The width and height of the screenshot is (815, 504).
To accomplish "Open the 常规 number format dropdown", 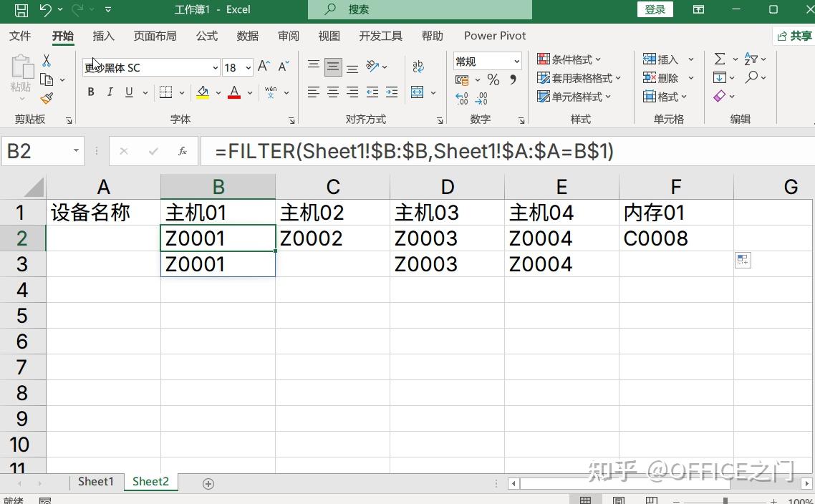I will 517,61.
